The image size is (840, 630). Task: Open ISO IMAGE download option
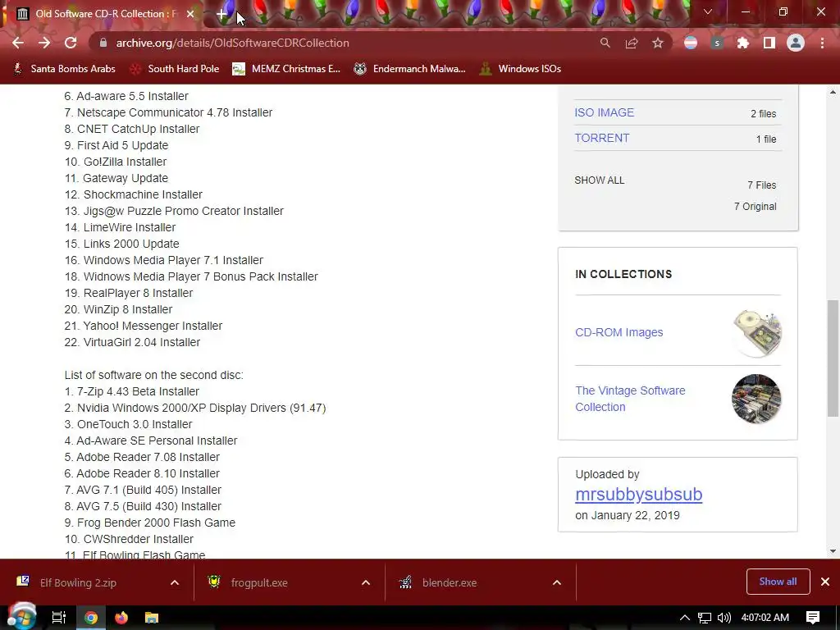[x=605, y=112]
